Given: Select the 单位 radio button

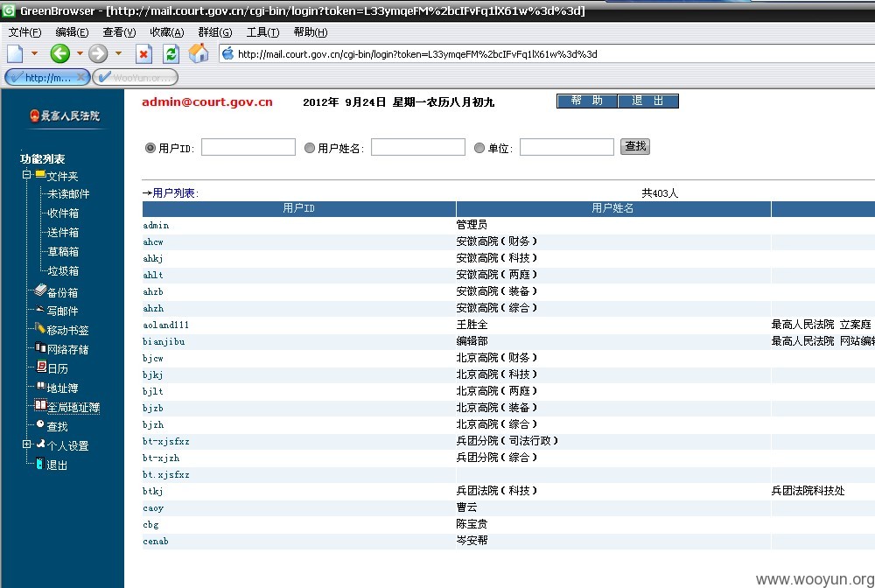Looking at the screenshot, I should pyautogui.click(x=479, y=148).
